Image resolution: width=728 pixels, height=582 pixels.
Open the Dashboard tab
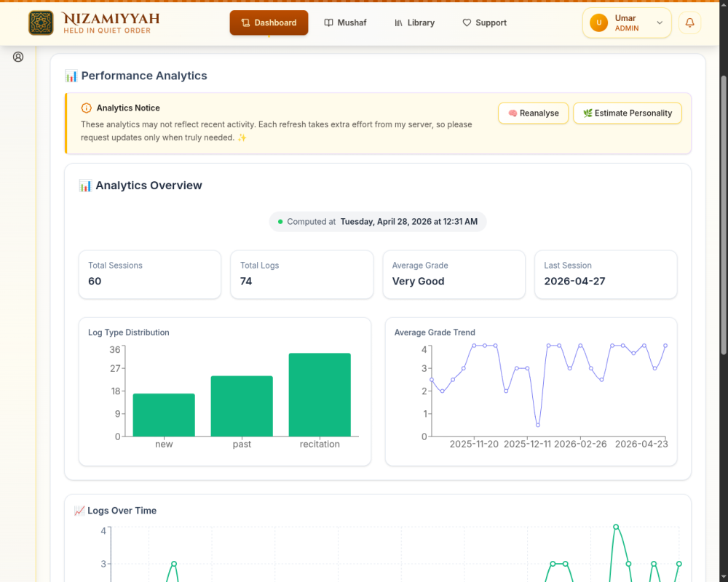269,23
